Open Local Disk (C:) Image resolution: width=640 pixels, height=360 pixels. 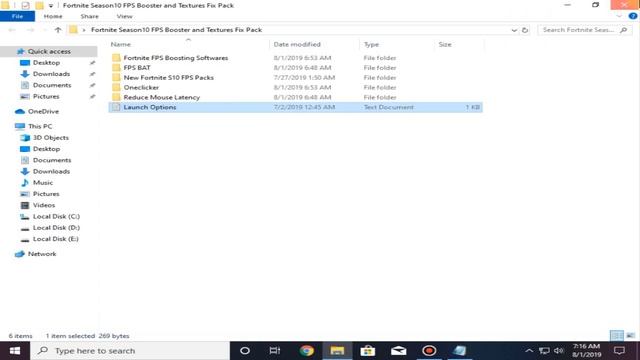coord(56,216)
